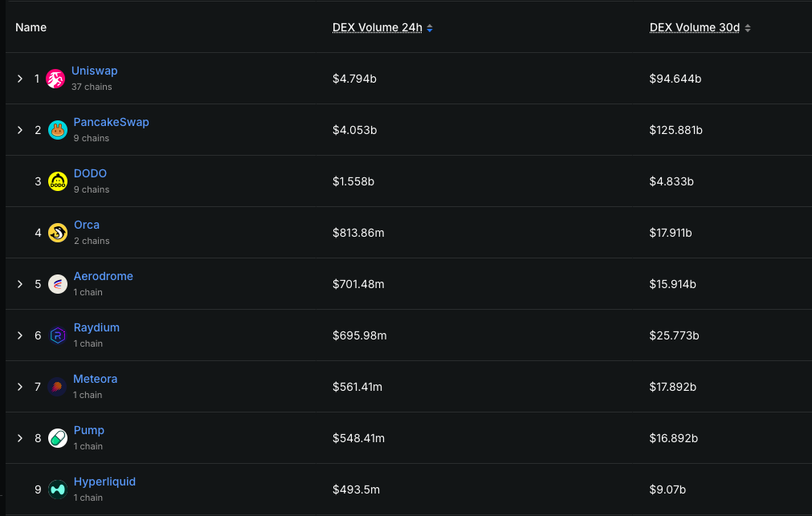
Task: Click the Aerodrome logo icon
Action: point(58,284)
